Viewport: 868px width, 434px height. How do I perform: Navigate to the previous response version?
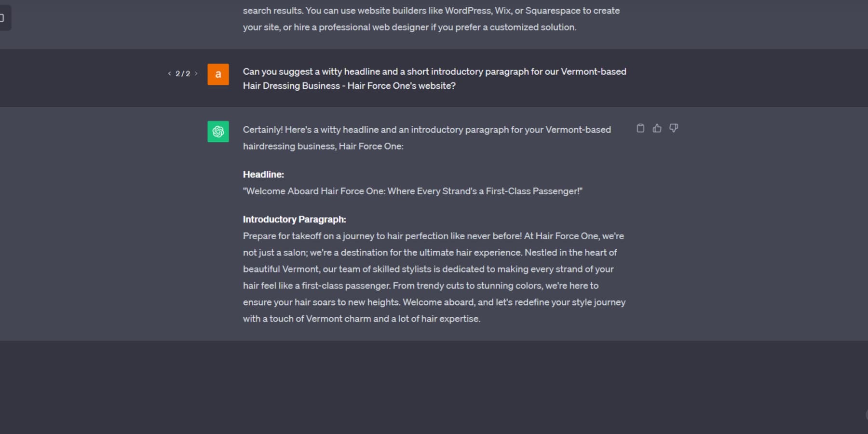169,73
